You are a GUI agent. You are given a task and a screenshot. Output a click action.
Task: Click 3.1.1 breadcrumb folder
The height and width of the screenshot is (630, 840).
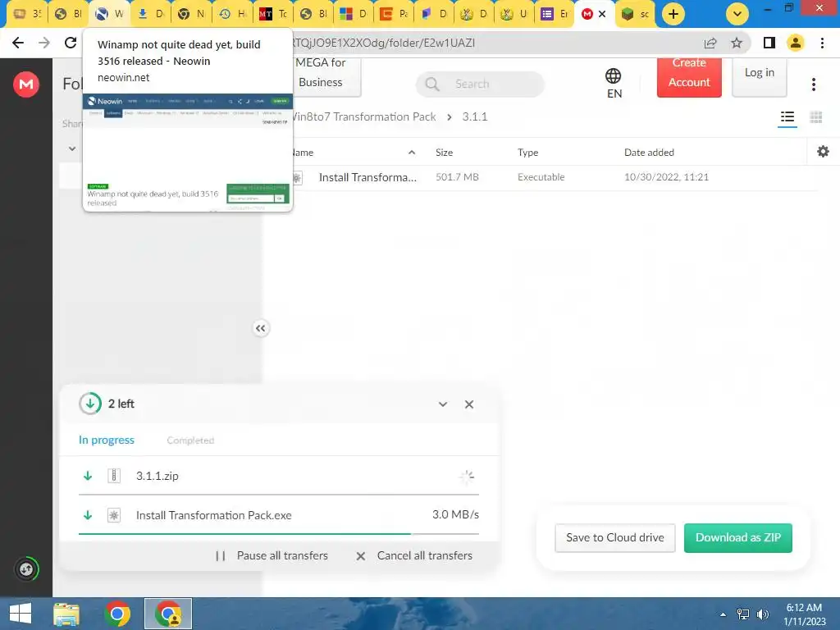tap(475, 116)
